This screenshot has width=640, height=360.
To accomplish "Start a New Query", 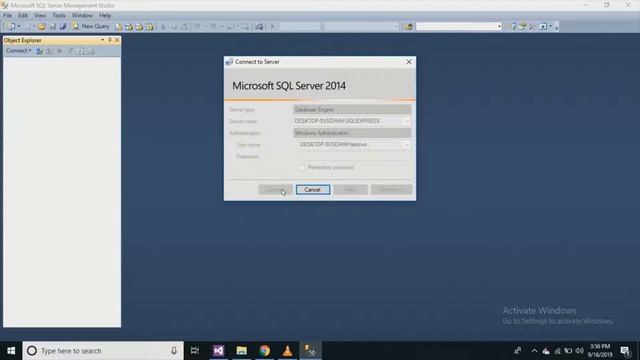I will pos(91,26).
